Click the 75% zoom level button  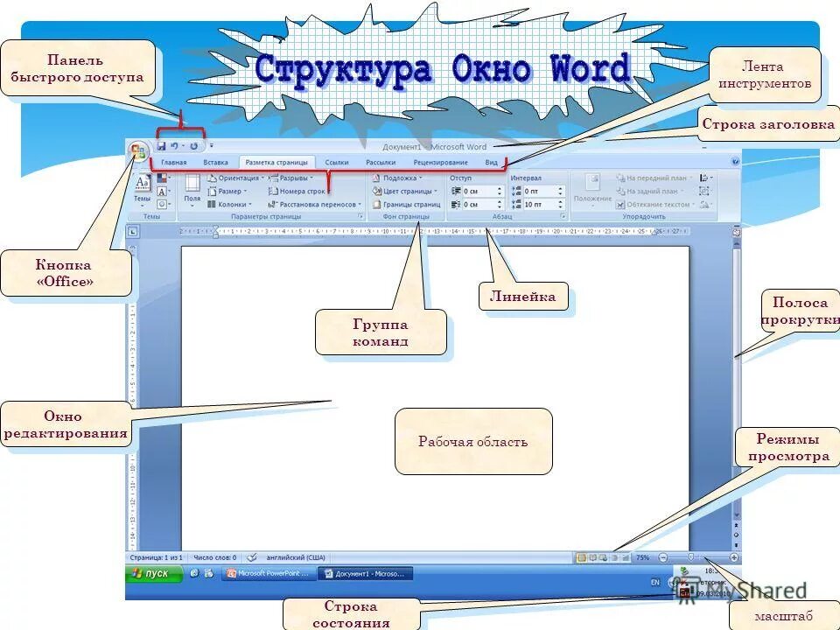point(642,558)
